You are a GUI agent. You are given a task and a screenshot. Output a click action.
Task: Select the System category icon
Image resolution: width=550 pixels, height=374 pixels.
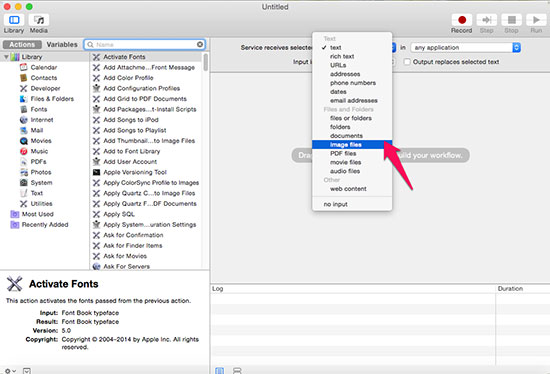[24, 182]
